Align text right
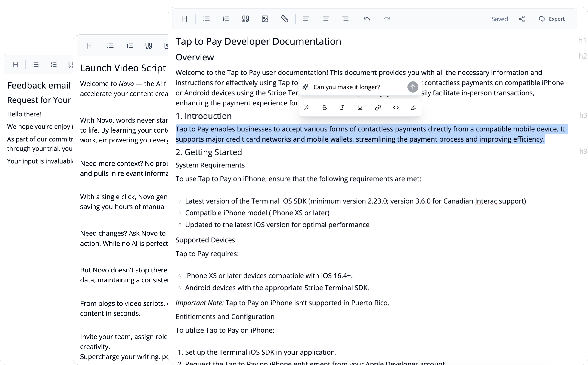 point(345,19)
